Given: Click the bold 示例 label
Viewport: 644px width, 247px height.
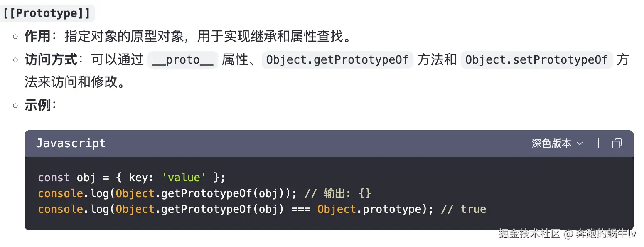Looking at the screenshot, I should 38,106.
